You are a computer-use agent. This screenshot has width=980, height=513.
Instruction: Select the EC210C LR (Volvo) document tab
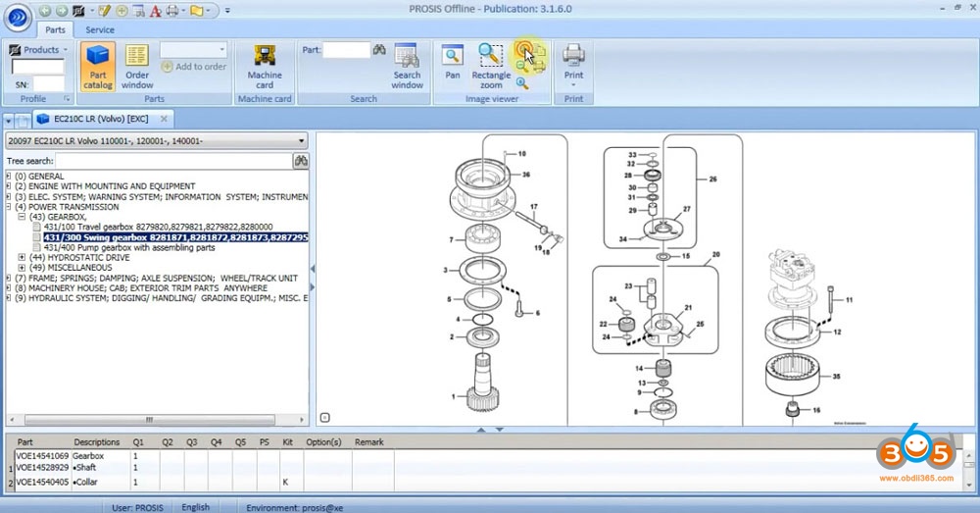click(x=96, y=119)
